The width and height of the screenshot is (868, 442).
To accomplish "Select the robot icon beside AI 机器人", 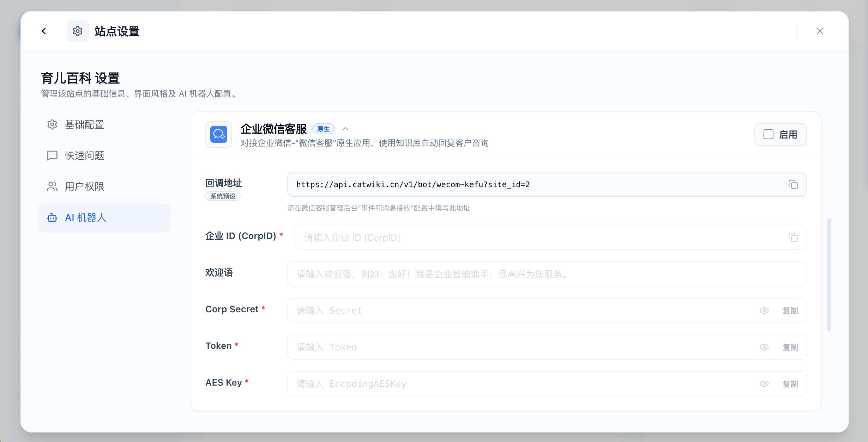I will pos(52,218).
